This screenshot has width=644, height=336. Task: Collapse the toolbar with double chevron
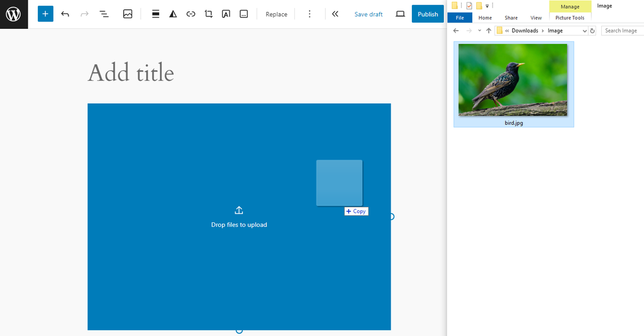pos(335,14)
